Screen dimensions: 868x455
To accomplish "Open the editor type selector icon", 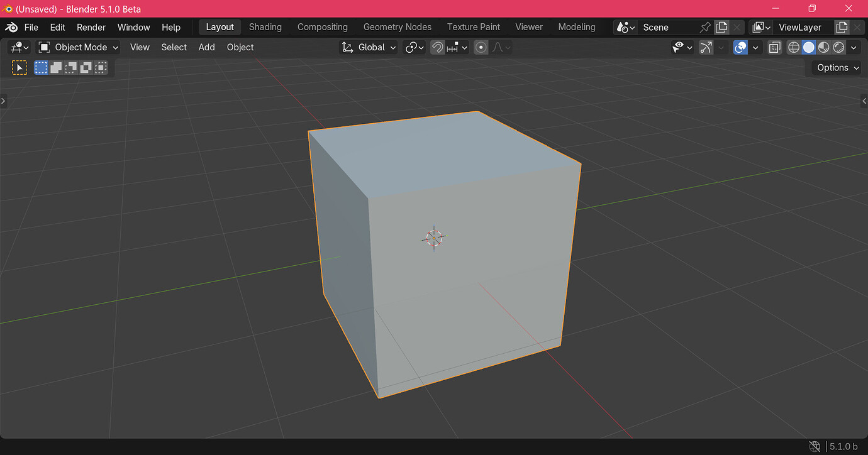I will click(20, 47).
